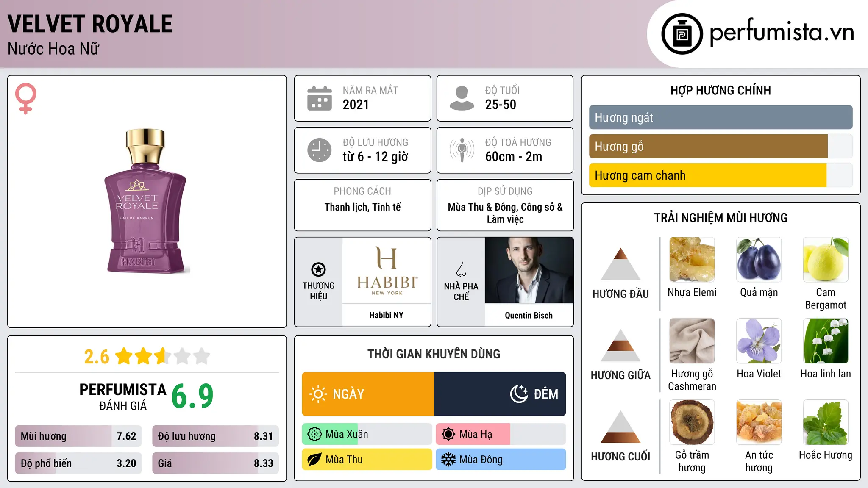The width and height of the screenshot is (868, 488).
Task: Click the TRẢI NGHIỆM MÙI HƯƠNG heading
Action: tap(721, 218)
